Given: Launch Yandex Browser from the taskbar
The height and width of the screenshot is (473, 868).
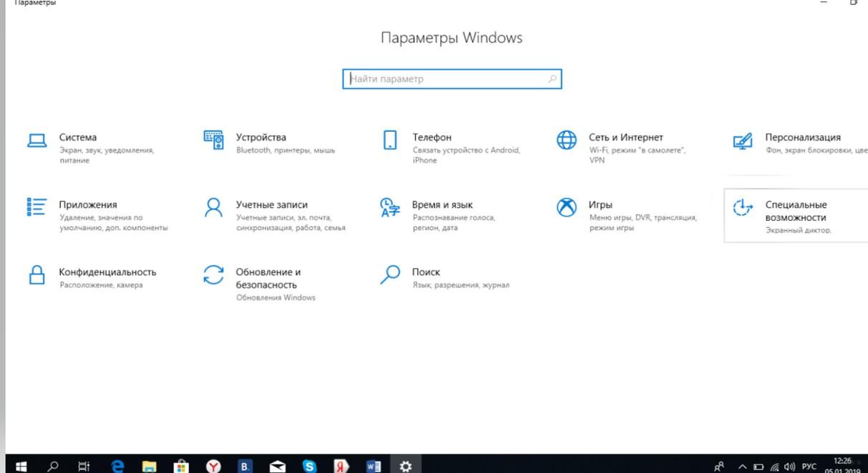Looking at the screenshot, I should point(213,466).
